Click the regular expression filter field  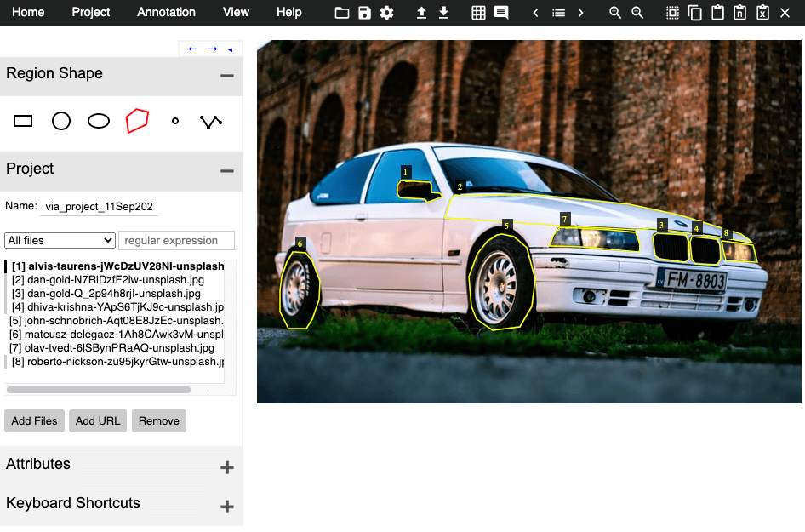177,240
